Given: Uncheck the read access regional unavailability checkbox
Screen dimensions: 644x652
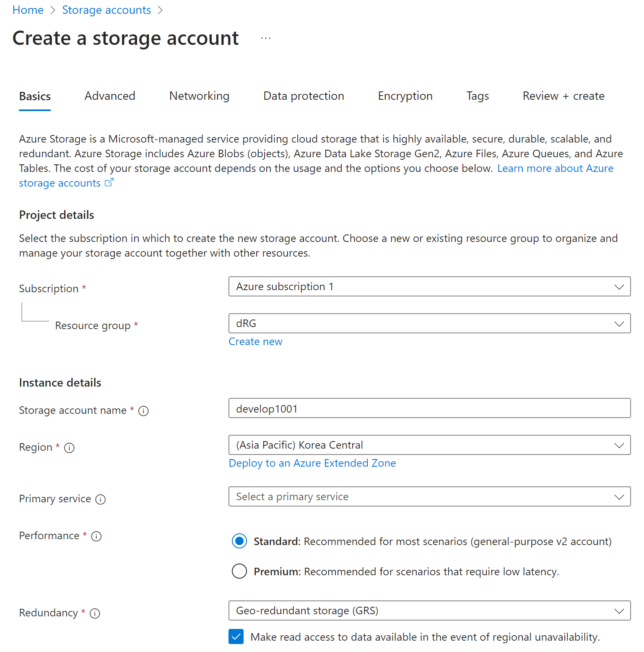Looking at the screenshot, I should pos(236,636).
